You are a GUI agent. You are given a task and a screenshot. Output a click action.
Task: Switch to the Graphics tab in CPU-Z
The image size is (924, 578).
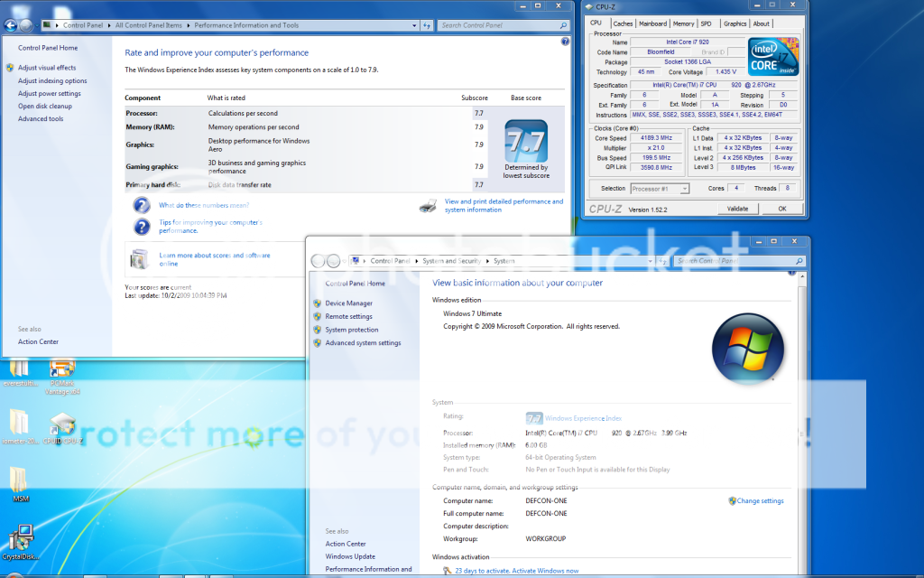coord(735,23)
